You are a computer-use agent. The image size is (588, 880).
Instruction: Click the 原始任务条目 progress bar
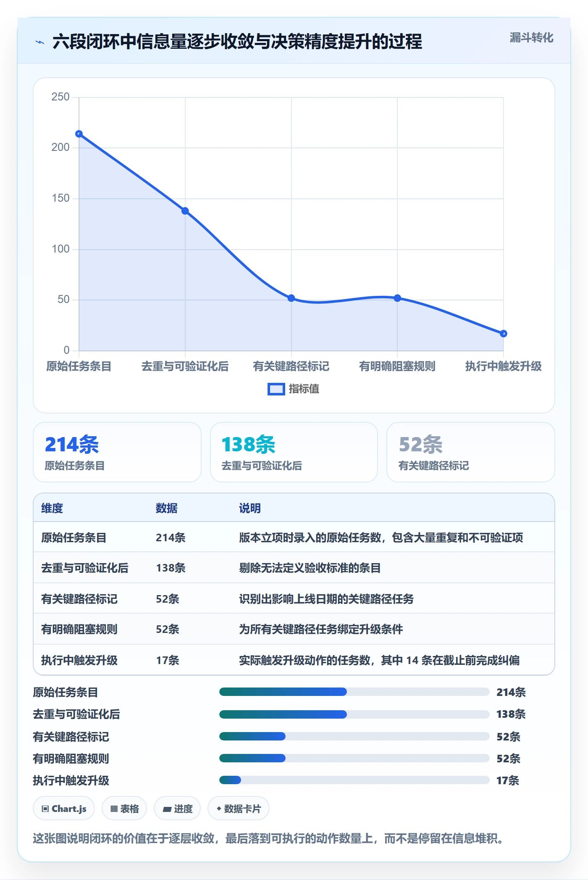point(354,692)
